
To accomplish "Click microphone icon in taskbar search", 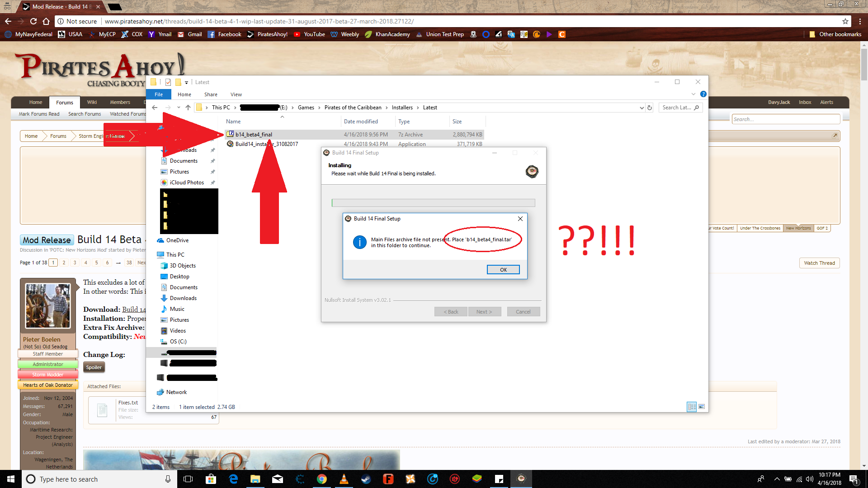I will point(168,479).
